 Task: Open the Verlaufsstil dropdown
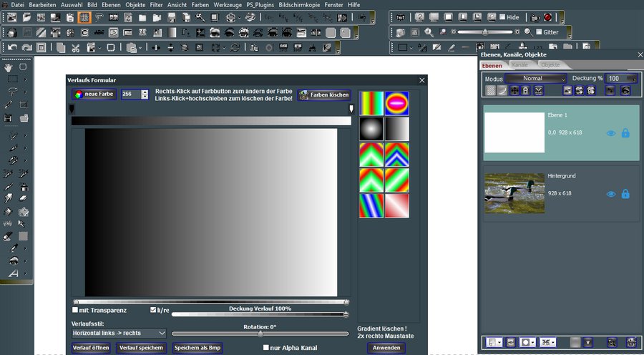(x=119, y=333)
